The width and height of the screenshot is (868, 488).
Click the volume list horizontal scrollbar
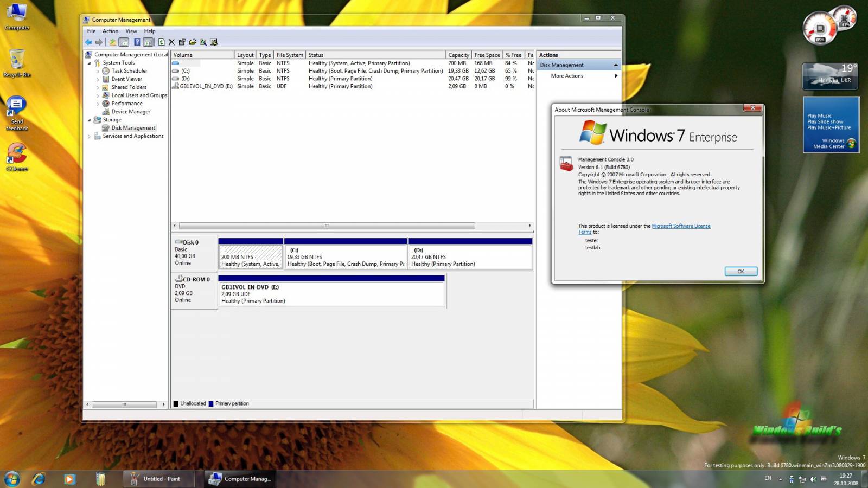point(327,226)
